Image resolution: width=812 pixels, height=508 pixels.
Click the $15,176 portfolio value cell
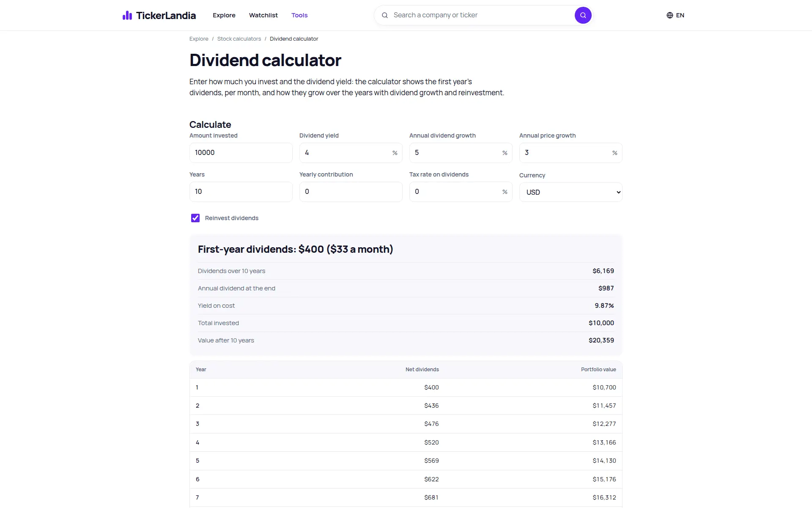(604, 479)
